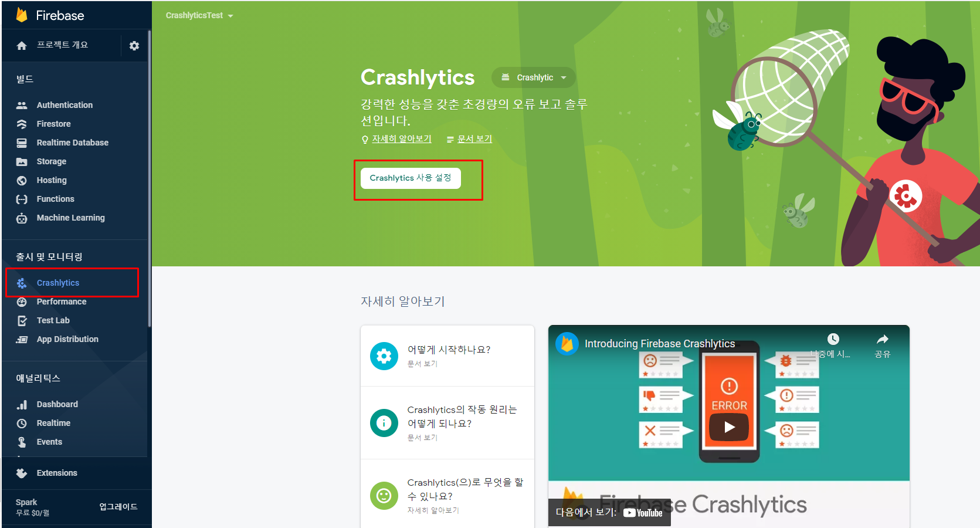Click the Performance gauge icon
This screenshot has height=528, width=980.
click(22, 302)
